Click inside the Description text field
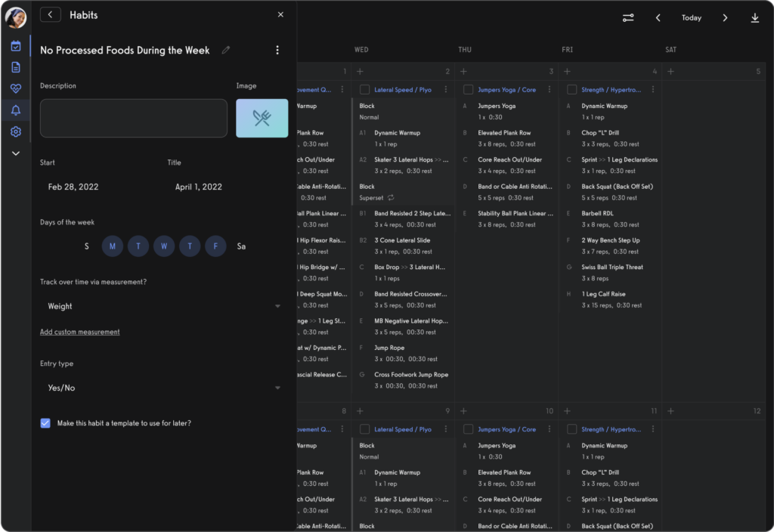Viewport: 774px width, 532px height. pos(133,118)
